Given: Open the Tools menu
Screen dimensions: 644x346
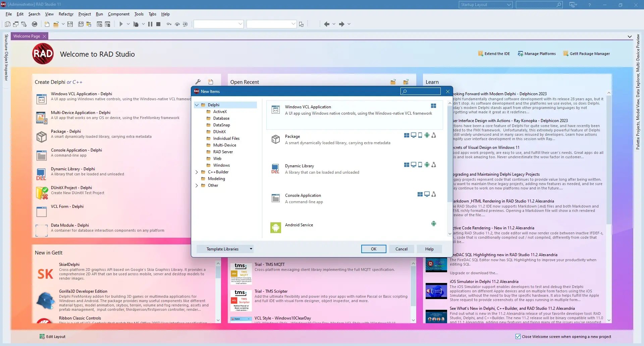Looking at the screenshot, I should [139, 14].
